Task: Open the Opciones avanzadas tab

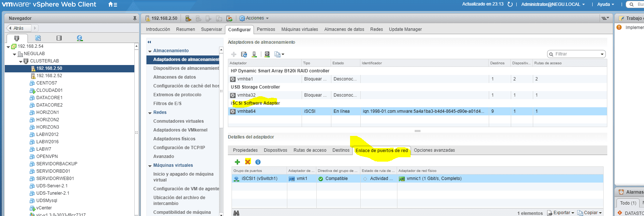Action: tap(434, 150)
